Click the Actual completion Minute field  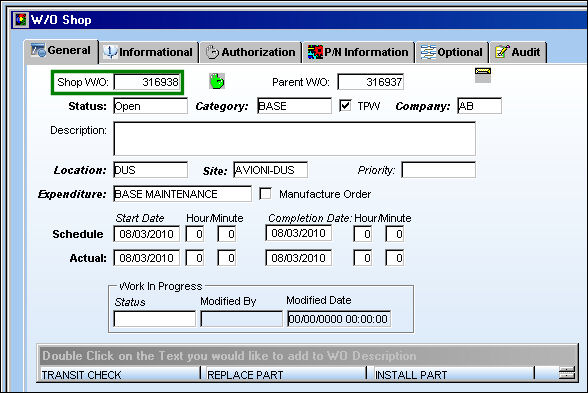click(x=394, y=258)
